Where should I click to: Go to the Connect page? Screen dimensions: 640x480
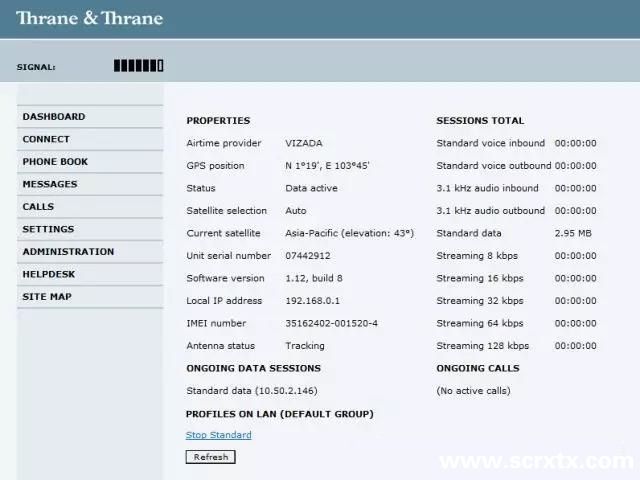point(46,139)
